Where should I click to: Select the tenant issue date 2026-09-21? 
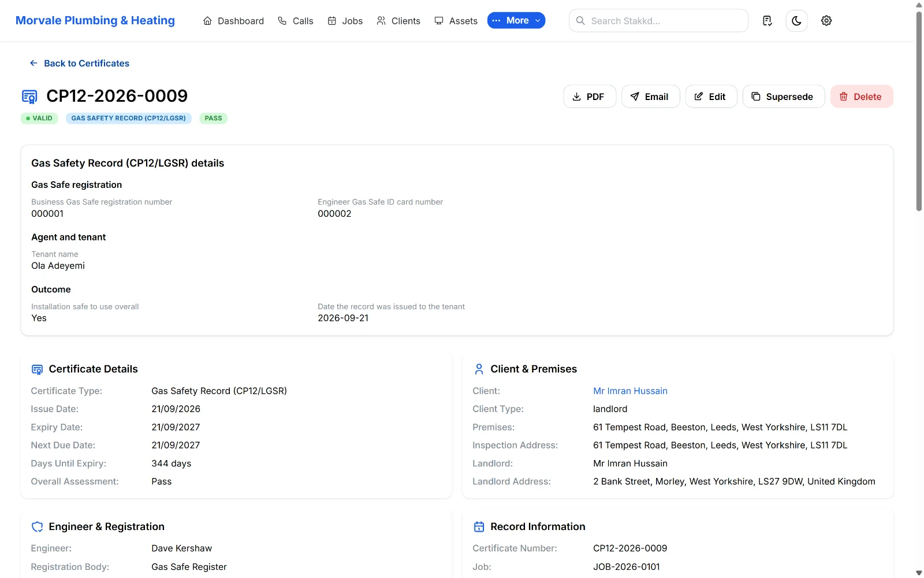tap(343, 318)
